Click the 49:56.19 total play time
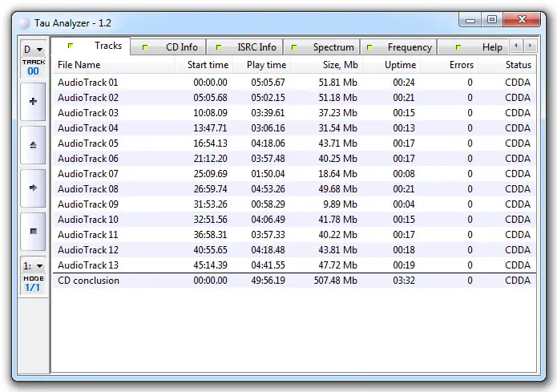The width and height of the screenshot is (557, 392). tap(268, 281)
